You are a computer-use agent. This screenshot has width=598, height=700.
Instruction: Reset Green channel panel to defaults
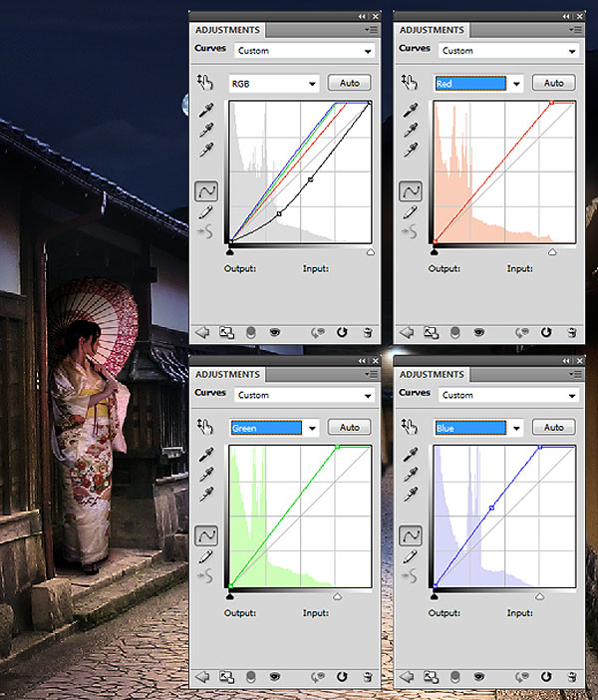point(342,676)
